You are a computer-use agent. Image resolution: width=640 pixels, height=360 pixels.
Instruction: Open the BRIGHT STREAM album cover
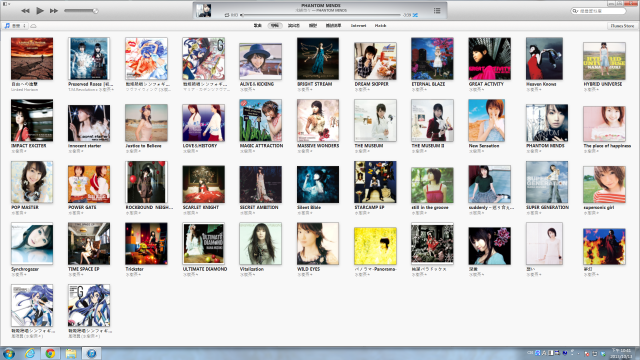pos(318,58)
